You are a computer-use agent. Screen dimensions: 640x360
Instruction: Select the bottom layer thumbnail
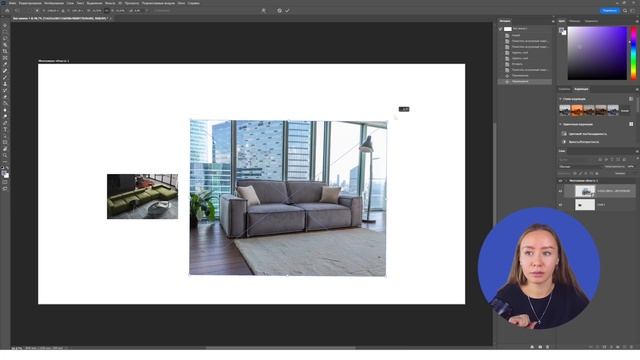[585, 204]
